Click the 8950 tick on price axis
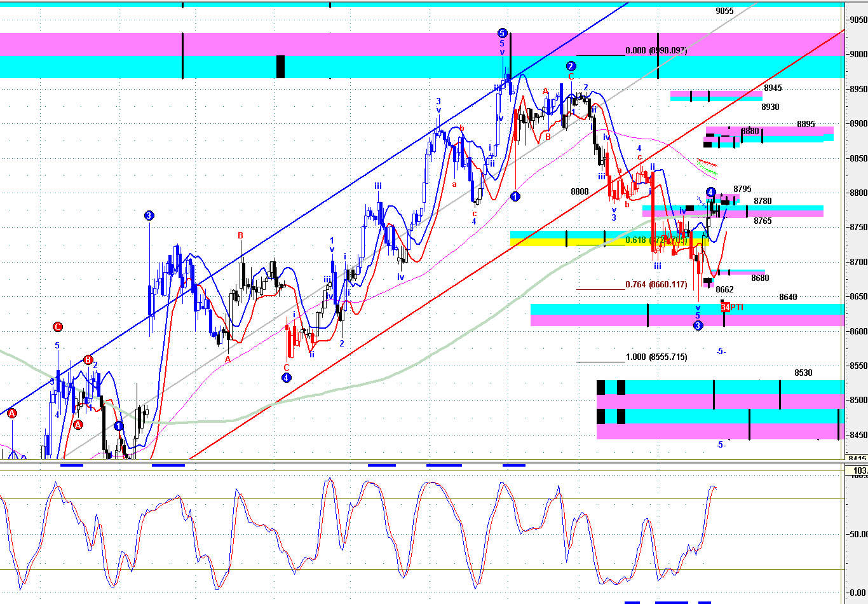The image size is (868, 604). coord(858,89)
